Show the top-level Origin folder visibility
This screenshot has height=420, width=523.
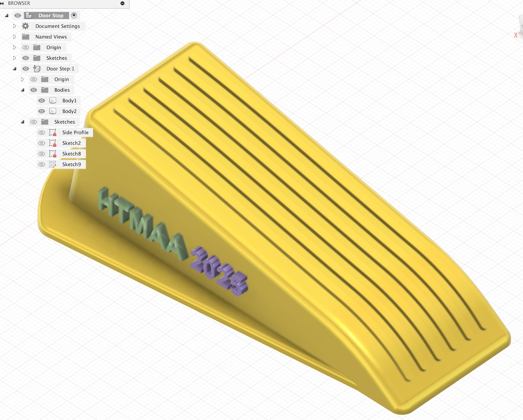25,48
